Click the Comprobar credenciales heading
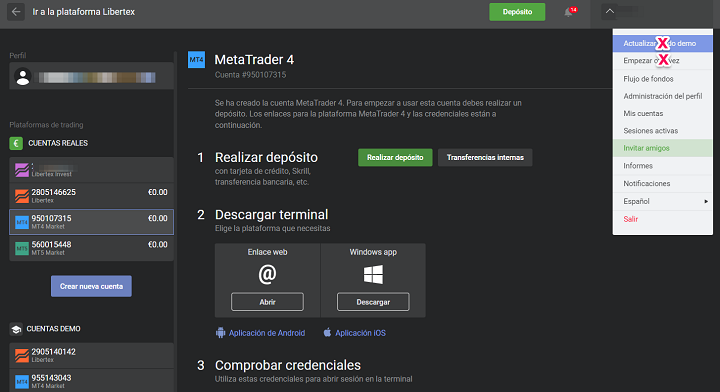720x392 pixels. pyautogui.click(x=288, y=365)
